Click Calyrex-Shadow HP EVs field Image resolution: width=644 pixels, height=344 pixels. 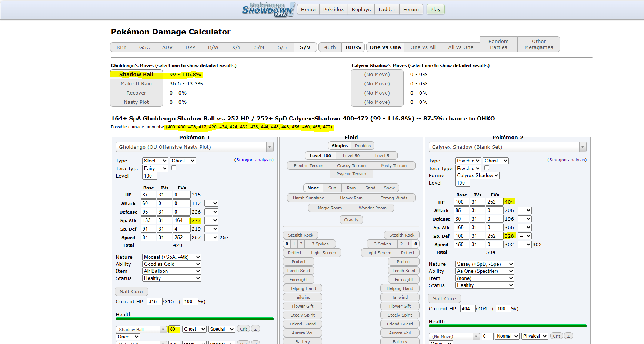(x=494, y=202)
